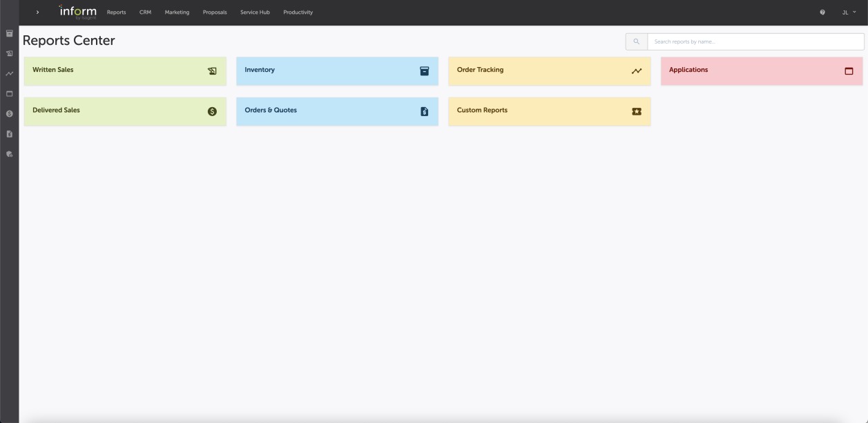Open the Orders & Quotes reports tile

point(337,111)
